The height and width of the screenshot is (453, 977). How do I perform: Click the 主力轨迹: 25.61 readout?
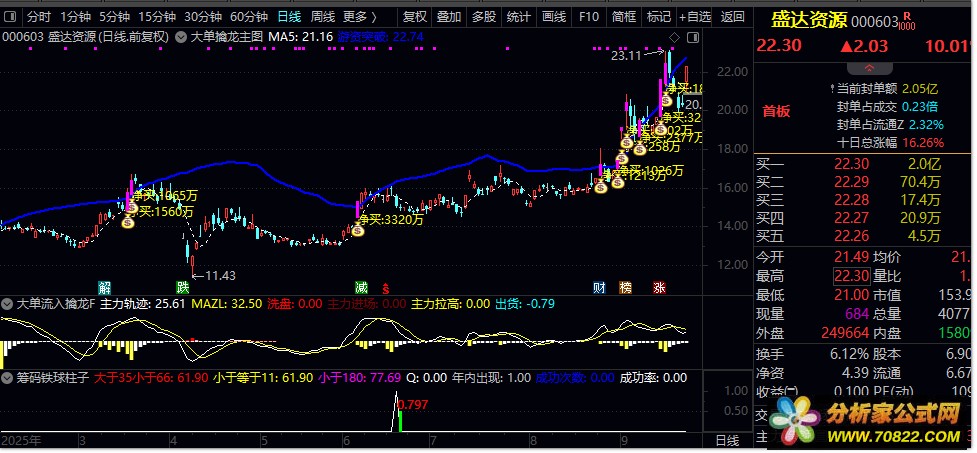(x=143, y=305)
